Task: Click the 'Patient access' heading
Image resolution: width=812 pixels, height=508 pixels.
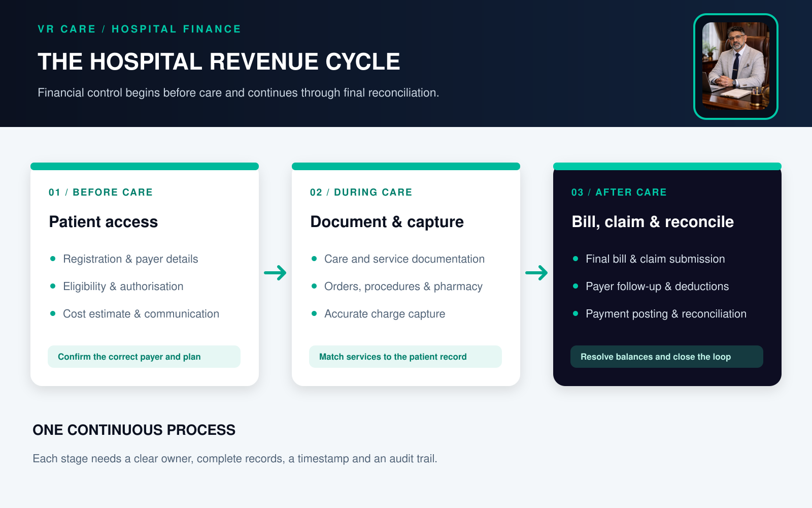Action: 104,222
